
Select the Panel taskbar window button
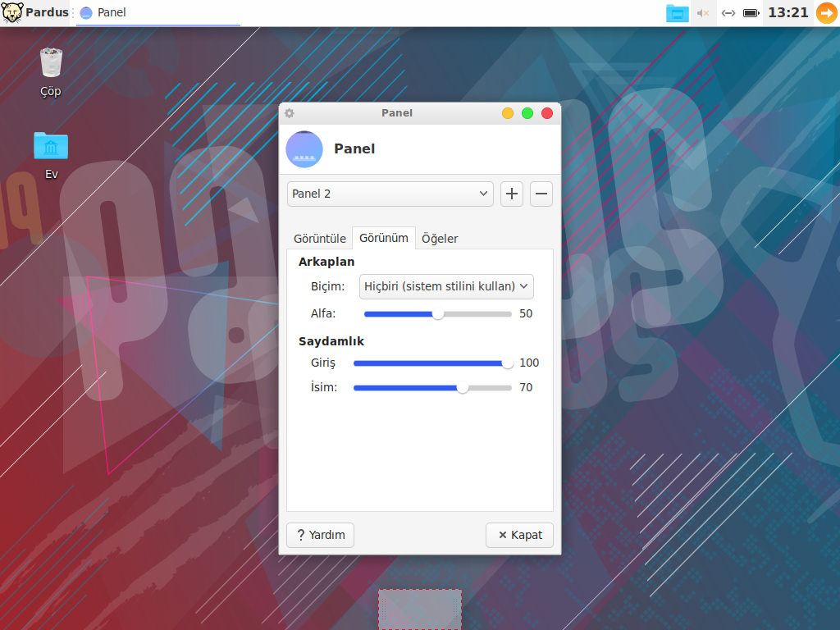pyautogui.click(x=158, y=12)
